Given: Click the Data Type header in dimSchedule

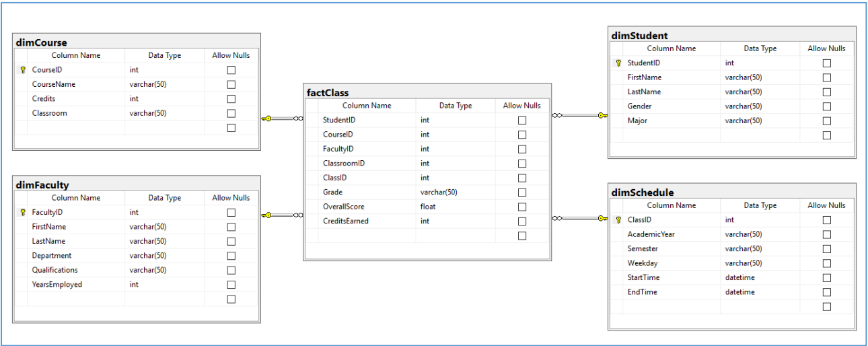Looking at the screenshot, I should coord(760,205).
